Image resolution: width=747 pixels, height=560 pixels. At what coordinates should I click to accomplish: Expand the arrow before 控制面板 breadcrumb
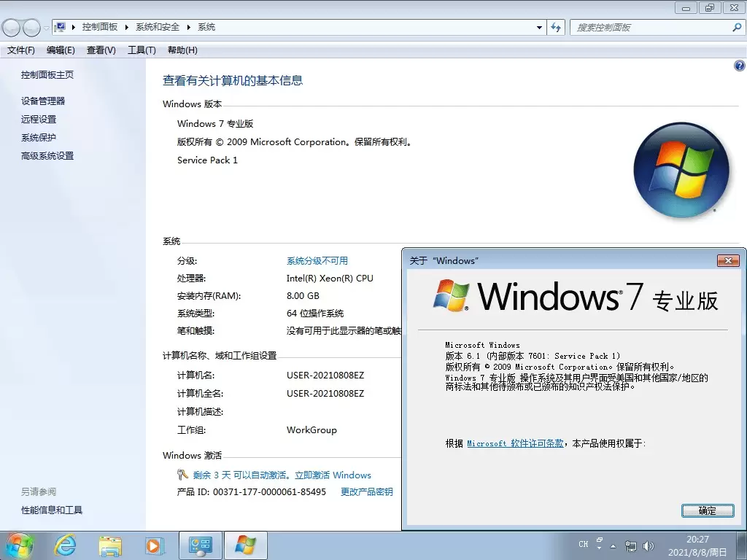(74, 27)
